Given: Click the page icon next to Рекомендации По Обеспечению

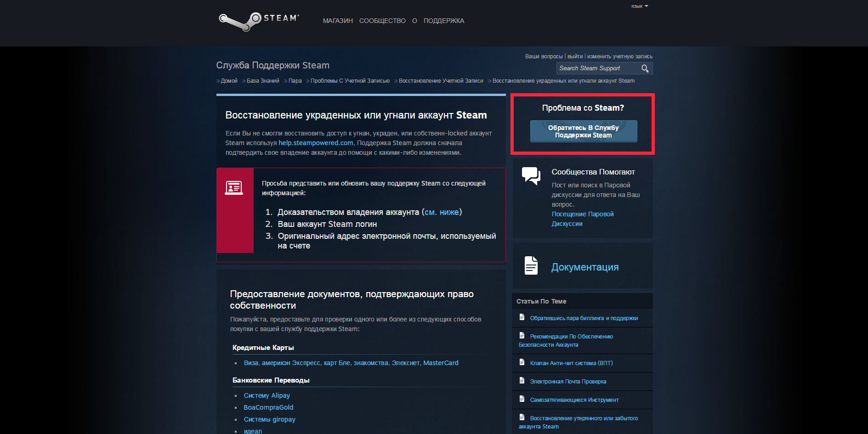Looking at the screenshot, I should (x=522, y=336).
